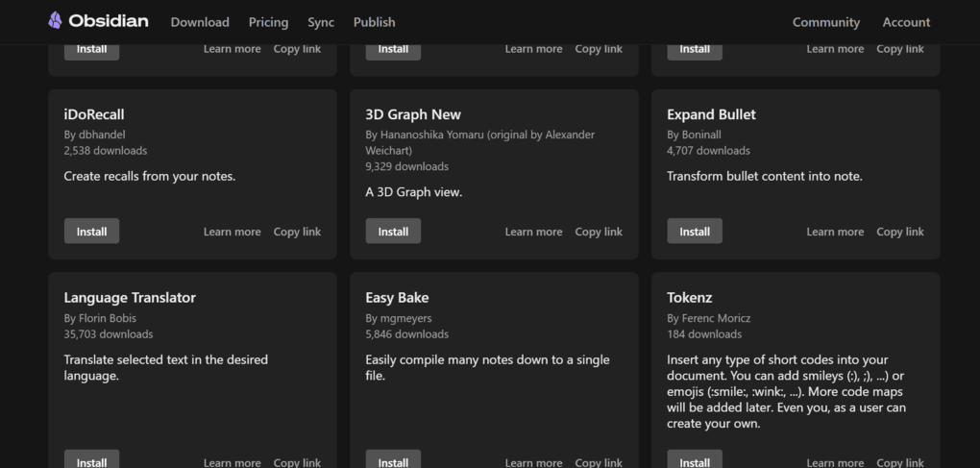
Task: Learn more about iDoRecall
Action: coord(232,232)
